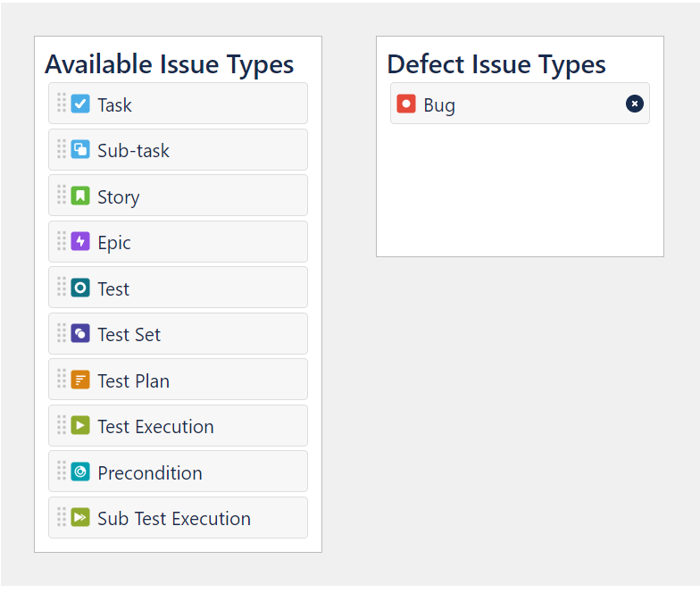Image resolution: width=700 pixels, height=593 pixels.
Task: Remove Bug from Defect Issue Types
Action: pos(634,104)
